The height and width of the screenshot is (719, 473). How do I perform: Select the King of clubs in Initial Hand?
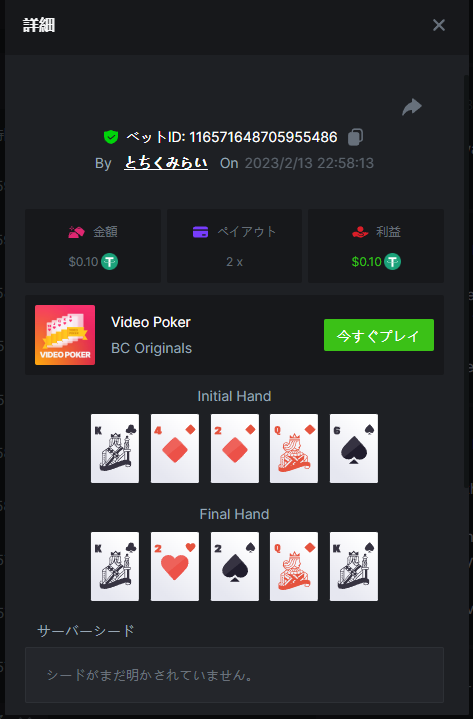(x=115, y=448)
